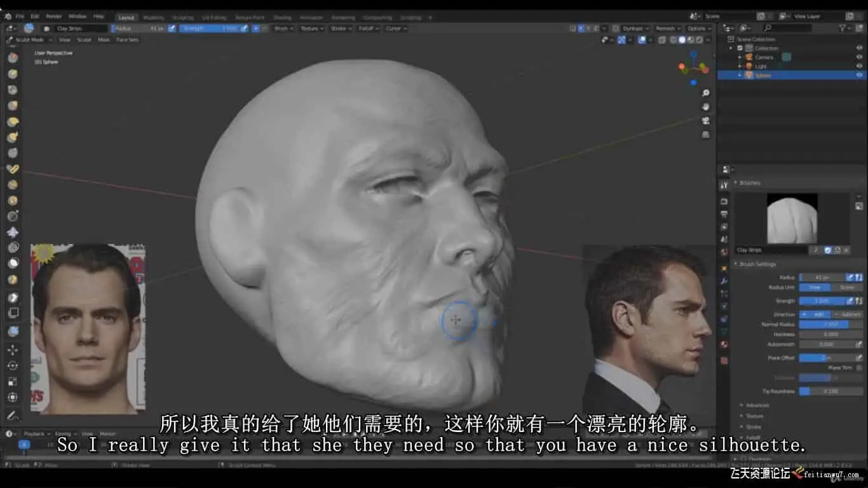
Task: Switch to the UV Editing workspace tab
Action: 214,17
